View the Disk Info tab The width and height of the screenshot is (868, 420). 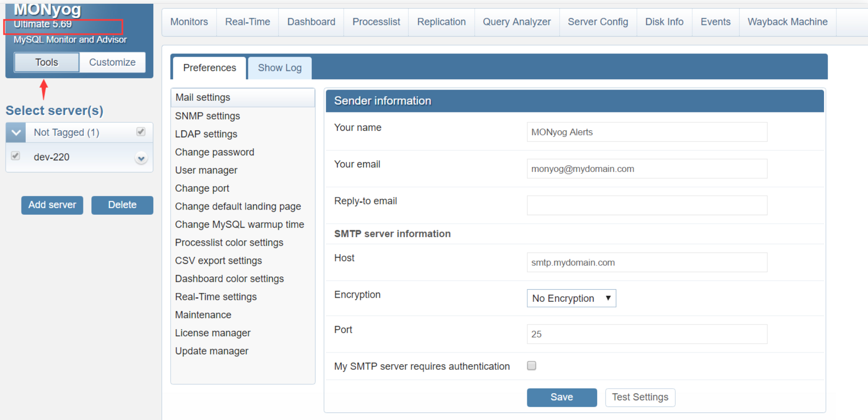click(x=664, y=22)
